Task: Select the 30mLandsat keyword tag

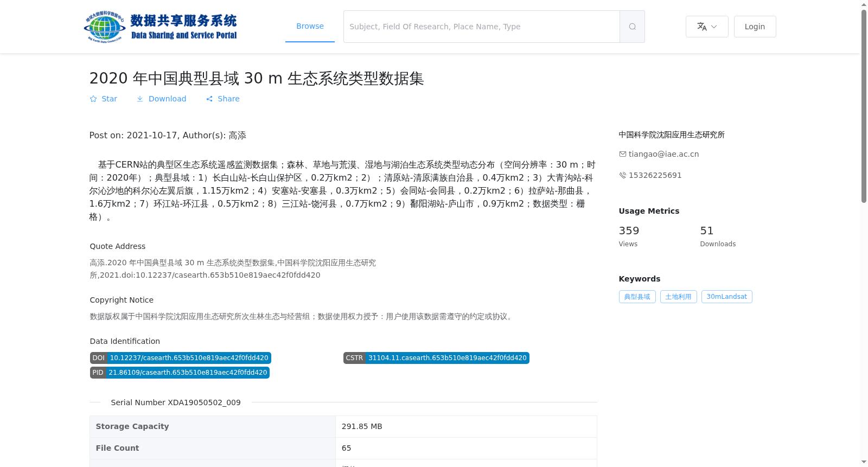Action: (726, 297)
